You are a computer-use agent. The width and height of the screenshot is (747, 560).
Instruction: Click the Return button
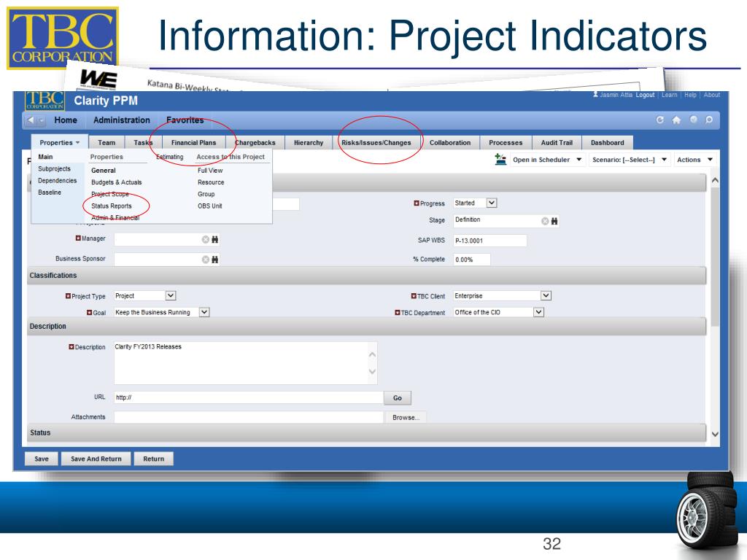[x=153, y=459]
